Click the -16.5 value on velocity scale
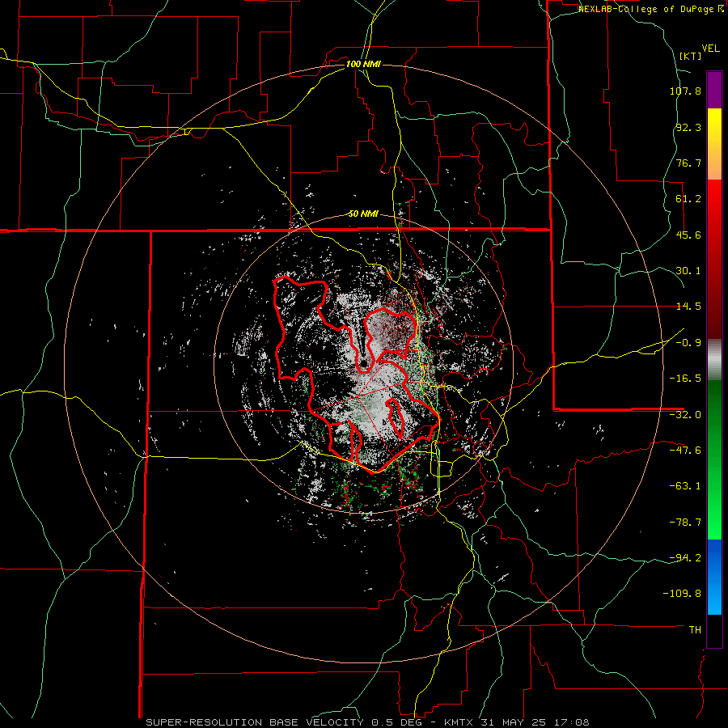This screenshot has width=728, height=728. click(x=685, y=379)
